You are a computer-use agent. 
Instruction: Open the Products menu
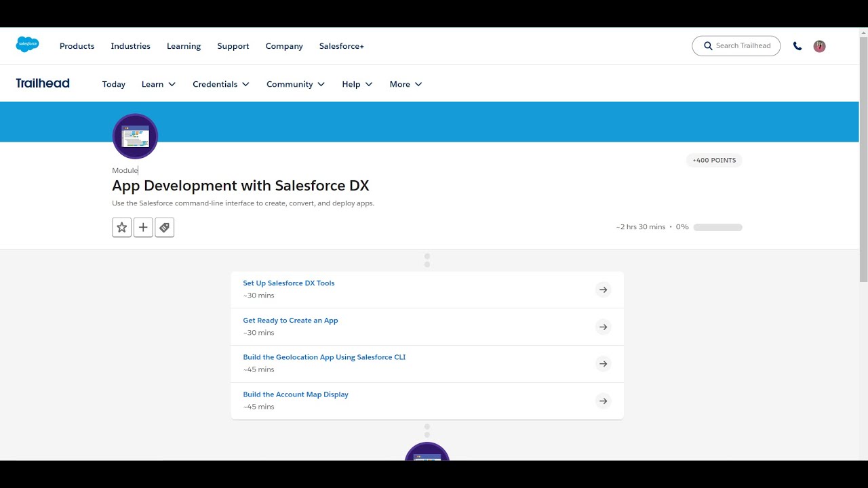click(77, 46)
